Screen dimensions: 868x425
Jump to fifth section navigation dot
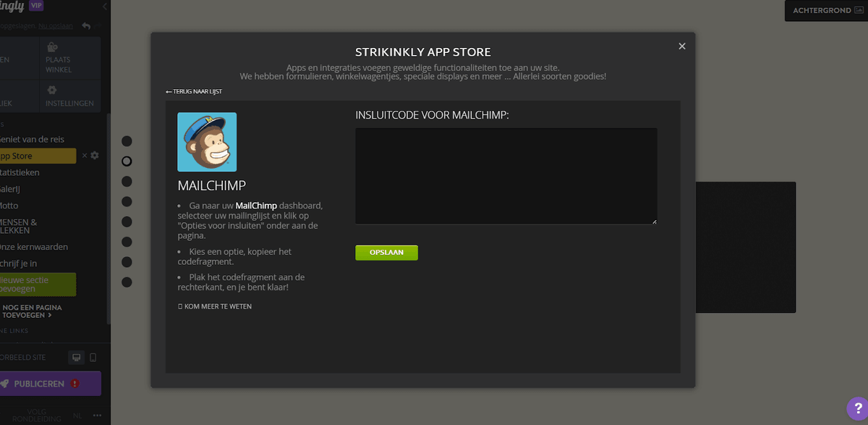[127, 222]
